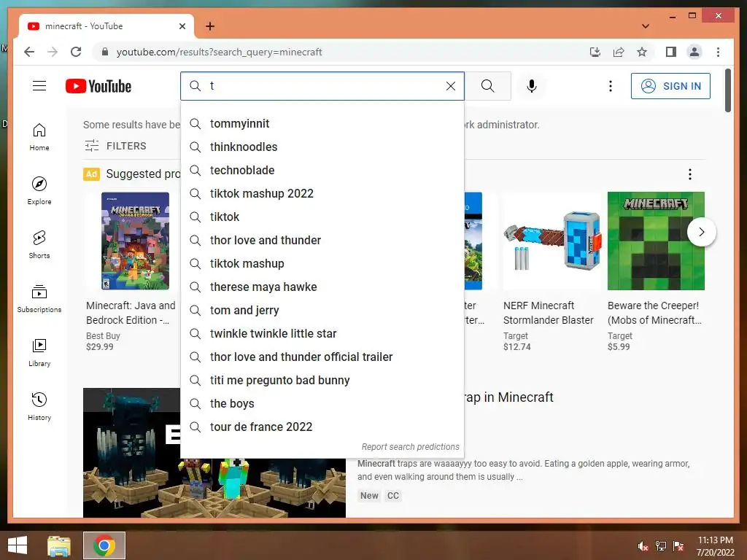
Task: Open the ad options three-dot menu
Action: [690, 174]
